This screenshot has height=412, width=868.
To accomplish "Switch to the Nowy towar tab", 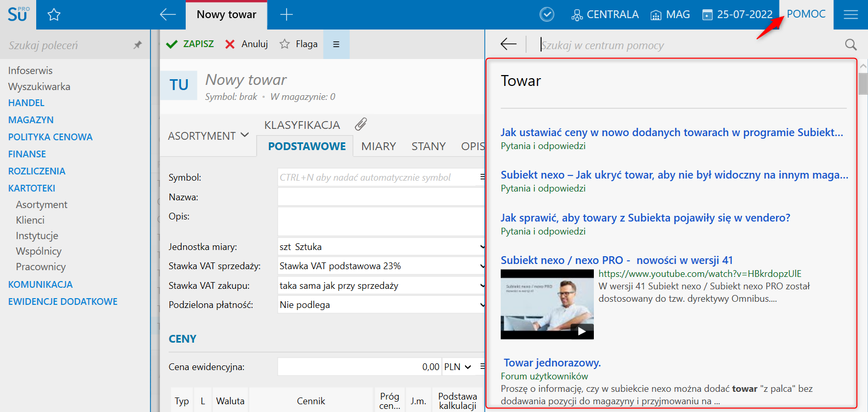I will [x=227, y=14].
